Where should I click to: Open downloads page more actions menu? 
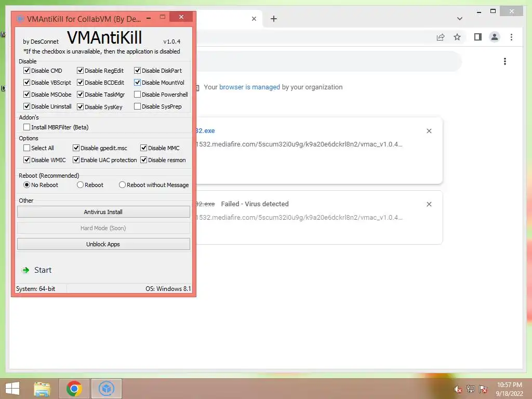click(505, 61)
